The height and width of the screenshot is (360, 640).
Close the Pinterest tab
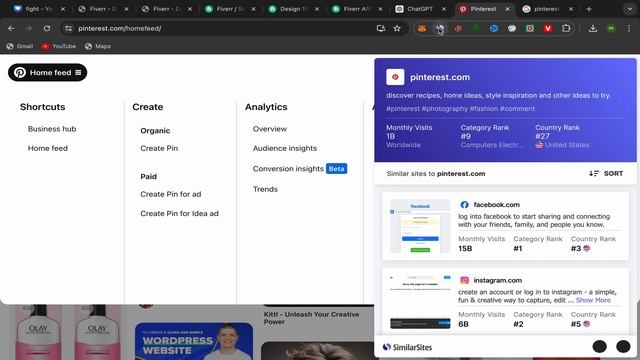(507, 9)
